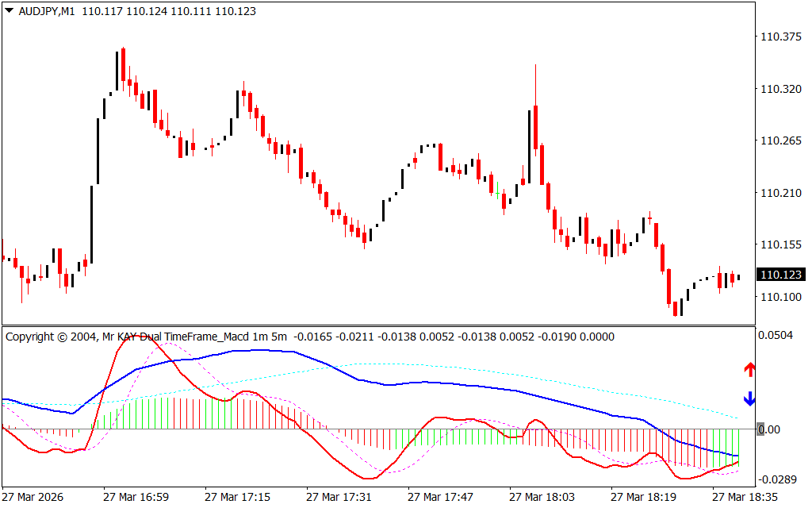Select the 27 Mar 16:59 time marker
The image size is (812, 508).
click(x=135, y=497)
